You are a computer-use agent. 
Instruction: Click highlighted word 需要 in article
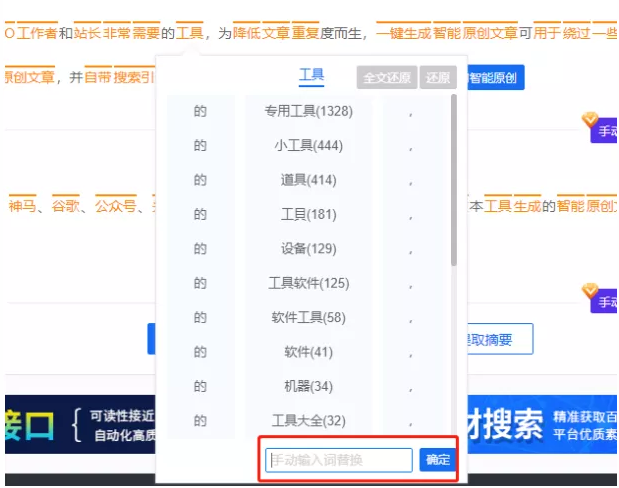tap(146, 33)
